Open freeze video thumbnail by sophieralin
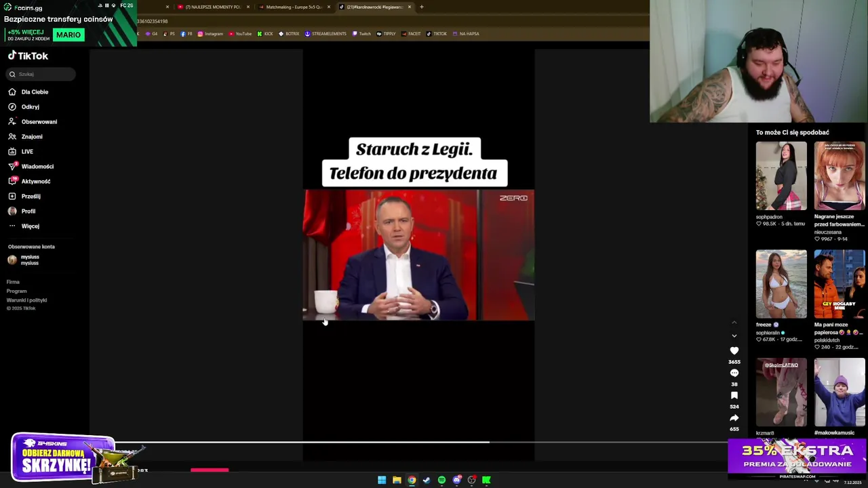 [x=781, y=284]
